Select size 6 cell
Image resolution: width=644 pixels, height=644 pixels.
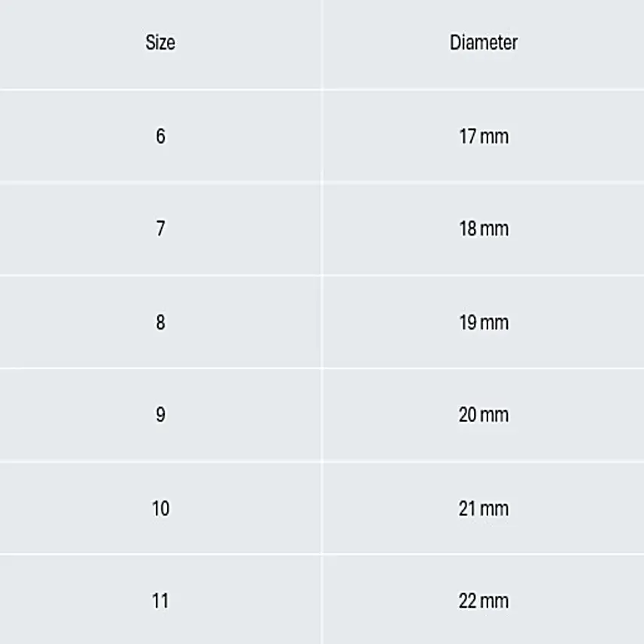pyautogui.click(x=160, y=136)
